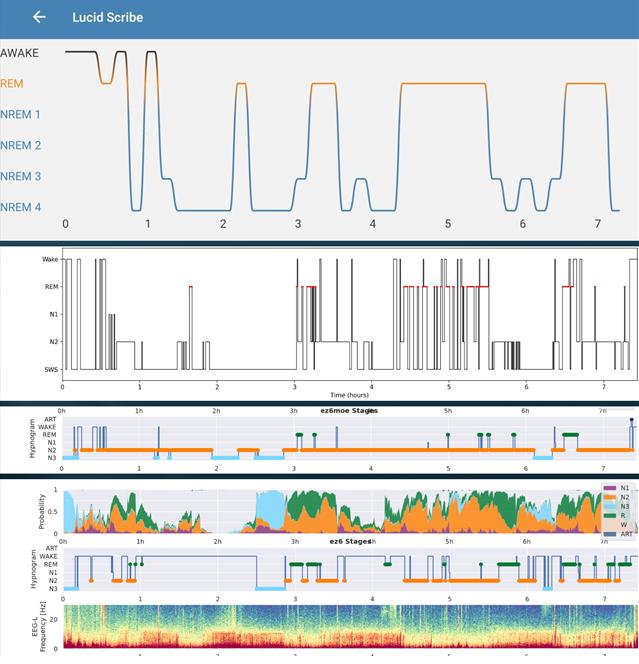This screenshot has width=639, height=664.
Task: Select the NREM 4 stage label
Action: pyautogui.click(x=21, y=207)
